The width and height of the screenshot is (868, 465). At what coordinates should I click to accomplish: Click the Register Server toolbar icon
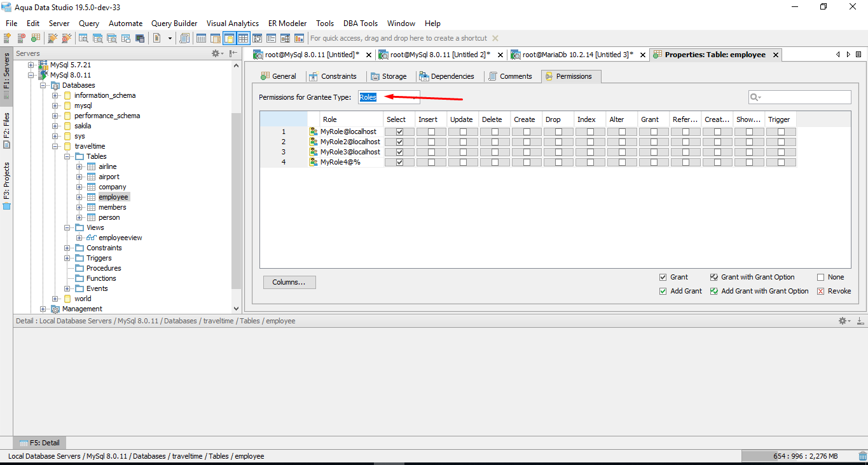[8, 38]
